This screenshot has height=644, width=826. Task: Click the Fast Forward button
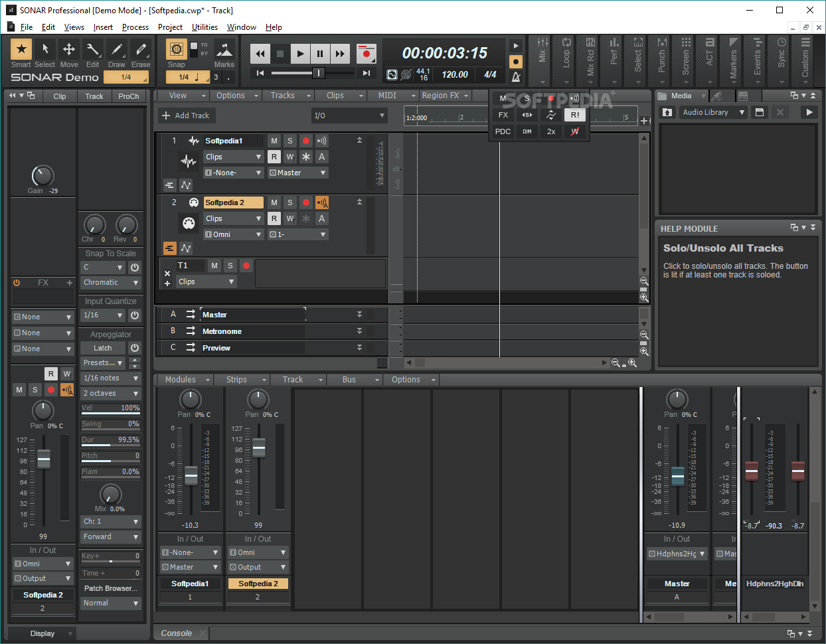click(340, 54)
